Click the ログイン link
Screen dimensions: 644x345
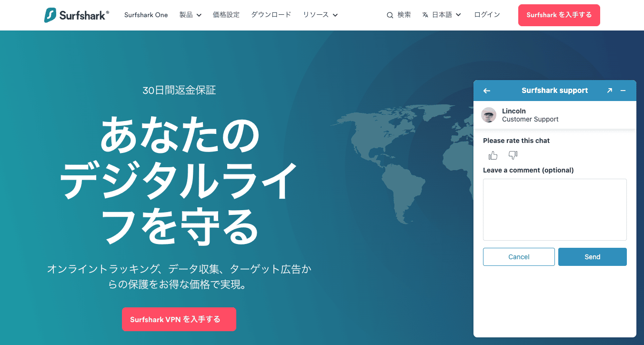(x=487, y=15)
